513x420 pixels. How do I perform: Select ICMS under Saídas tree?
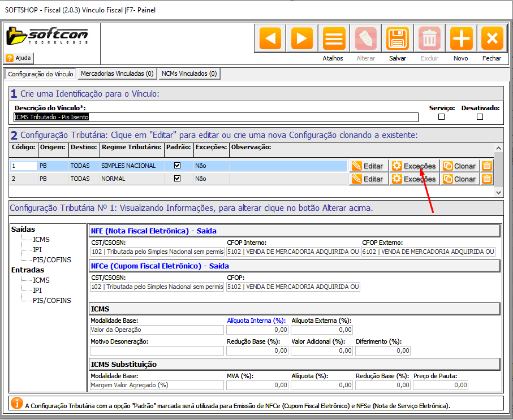point(41,239)
